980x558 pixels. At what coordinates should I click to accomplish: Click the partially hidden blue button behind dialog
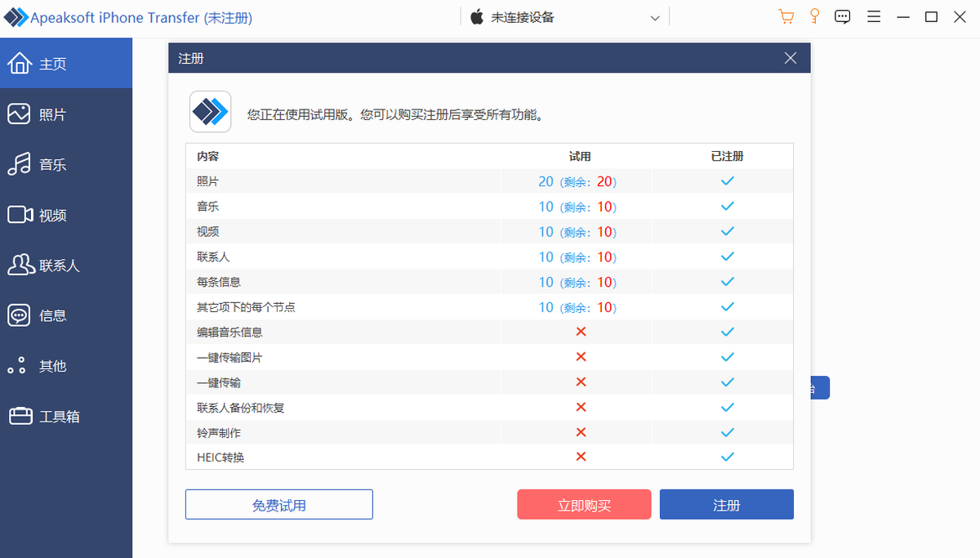click(x=820, y=388)
